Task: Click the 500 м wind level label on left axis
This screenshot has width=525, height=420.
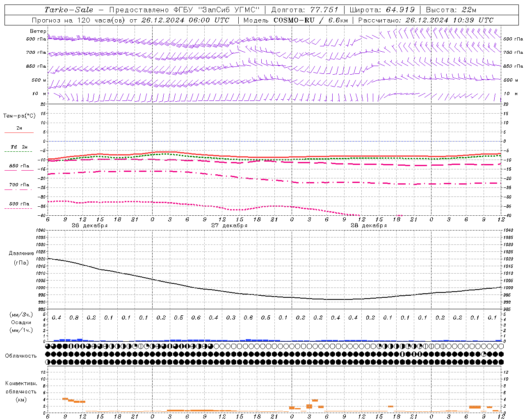Action: coord(39,80)
